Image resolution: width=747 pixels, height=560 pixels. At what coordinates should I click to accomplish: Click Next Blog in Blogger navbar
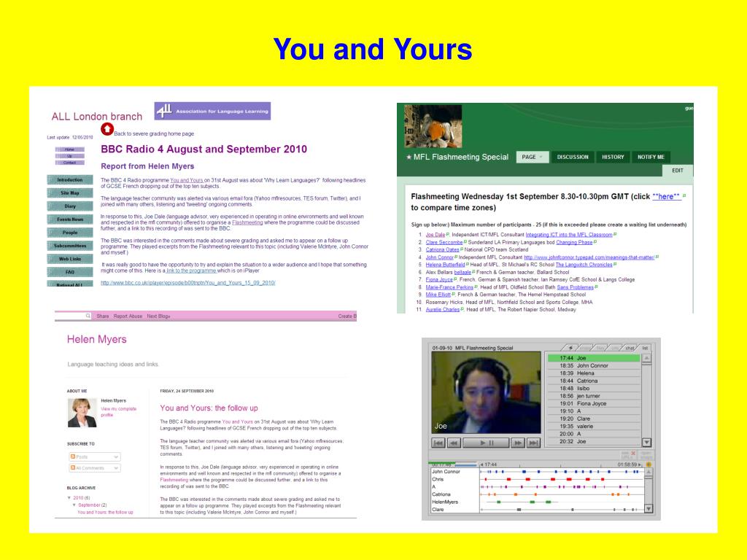tap(158, 316)
